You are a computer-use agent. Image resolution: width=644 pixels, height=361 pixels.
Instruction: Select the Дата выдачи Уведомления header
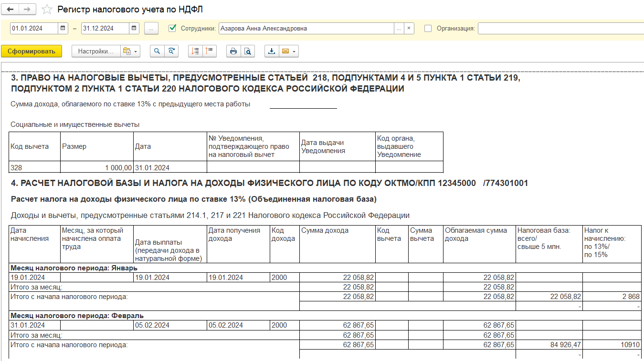pyautogui.click(x=337, y=146)
